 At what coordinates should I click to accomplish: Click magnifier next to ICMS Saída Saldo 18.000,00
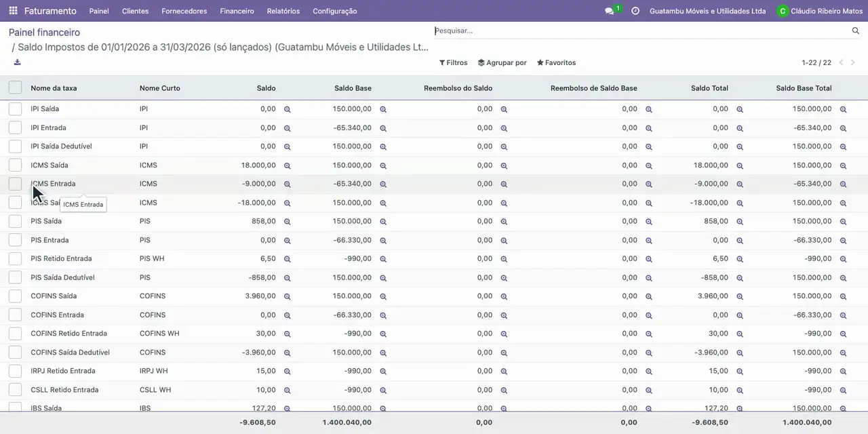[287, 165]
